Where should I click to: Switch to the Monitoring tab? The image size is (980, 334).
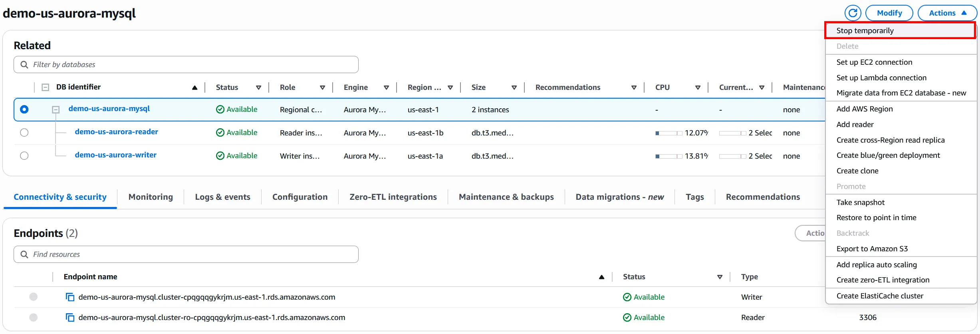151,197
